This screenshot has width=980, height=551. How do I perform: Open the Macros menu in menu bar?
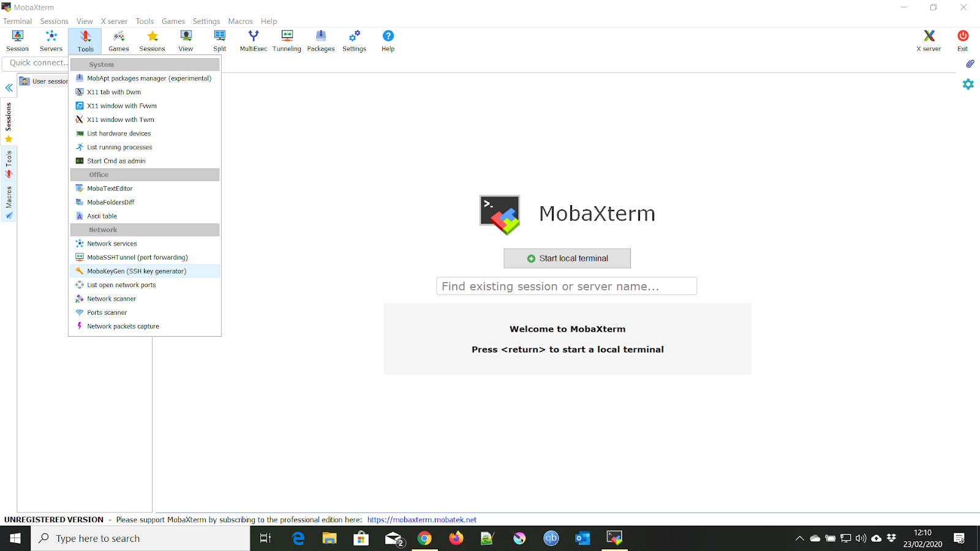240,21
